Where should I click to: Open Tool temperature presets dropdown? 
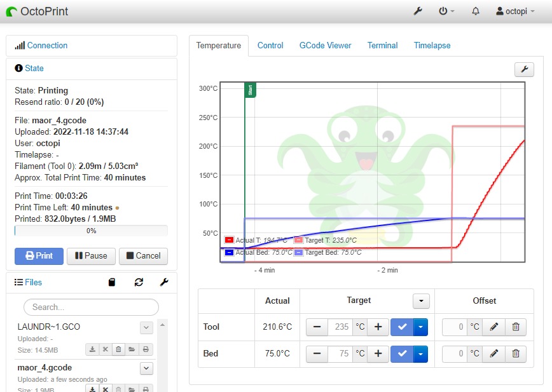coord(421,327)
